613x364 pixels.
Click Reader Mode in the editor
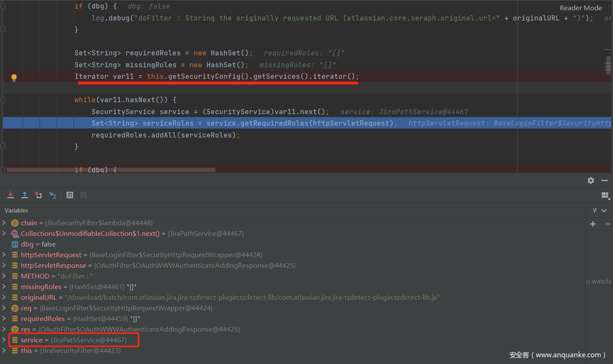pyautogui.click(x=581, y=8)
